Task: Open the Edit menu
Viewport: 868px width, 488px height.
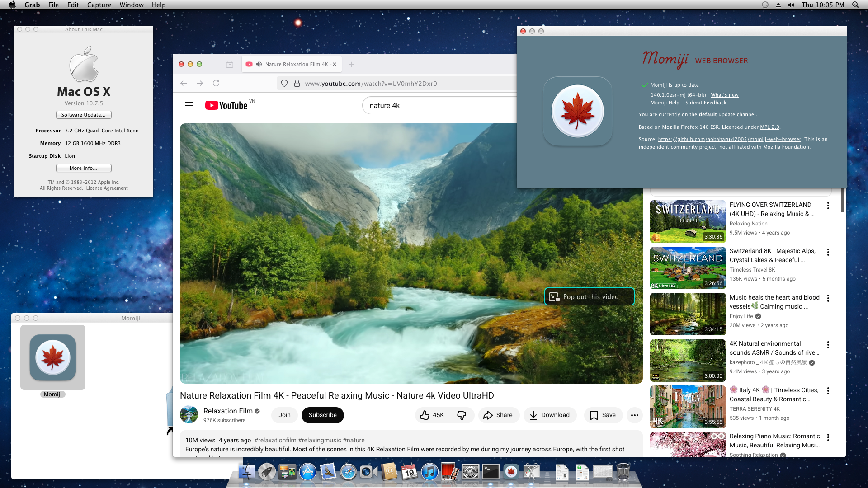Action: pyautogui.click(x=73, y=5)
